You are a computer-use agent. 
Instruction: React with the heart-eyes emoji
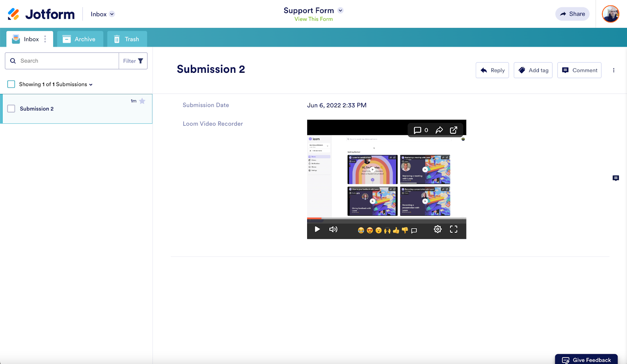[x=370, y=231]
